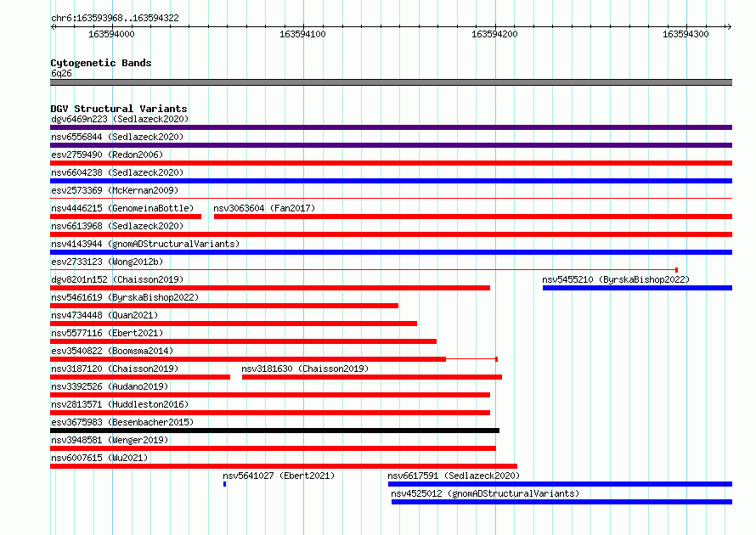Click the red nsv3181630 variant bar
The height and width of the screenshot is (535, 756).
(x=372, y=377)
